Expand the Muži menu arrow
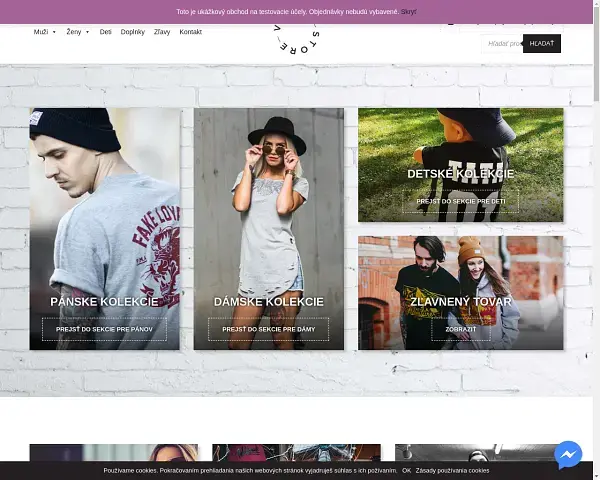Screen dimensions: 600x480 point(54,32)
